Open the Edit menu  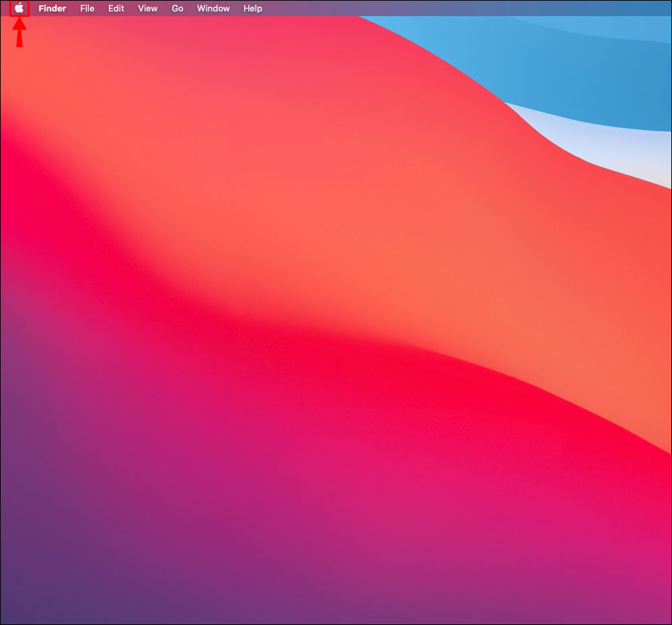coord(116,8)
